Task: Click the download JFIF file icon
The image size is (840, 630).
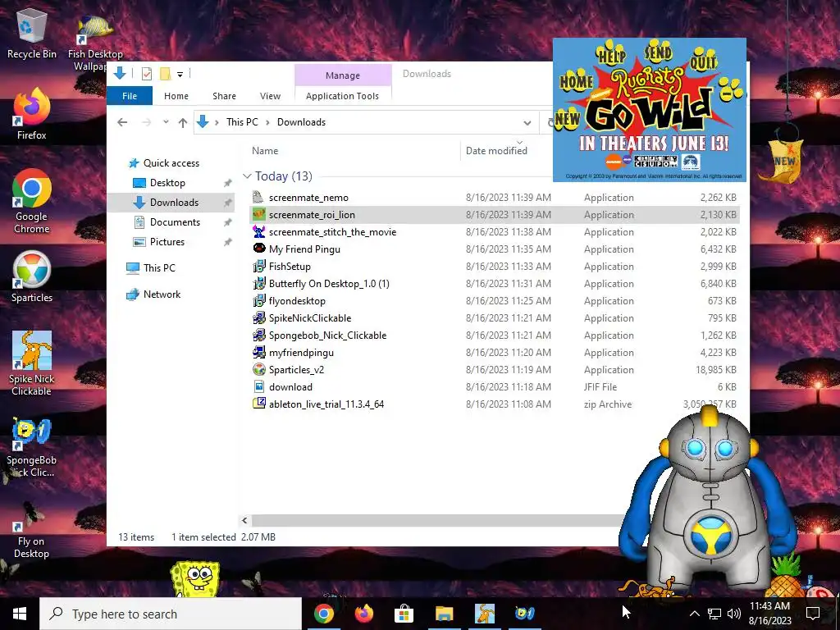Action: coord(258,386)
